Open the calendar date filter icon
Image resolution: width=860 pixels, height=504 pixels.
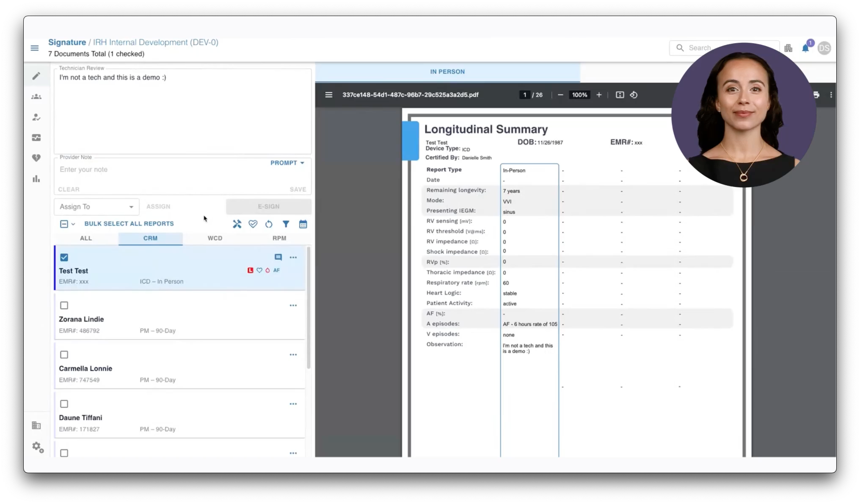[303, 224]
